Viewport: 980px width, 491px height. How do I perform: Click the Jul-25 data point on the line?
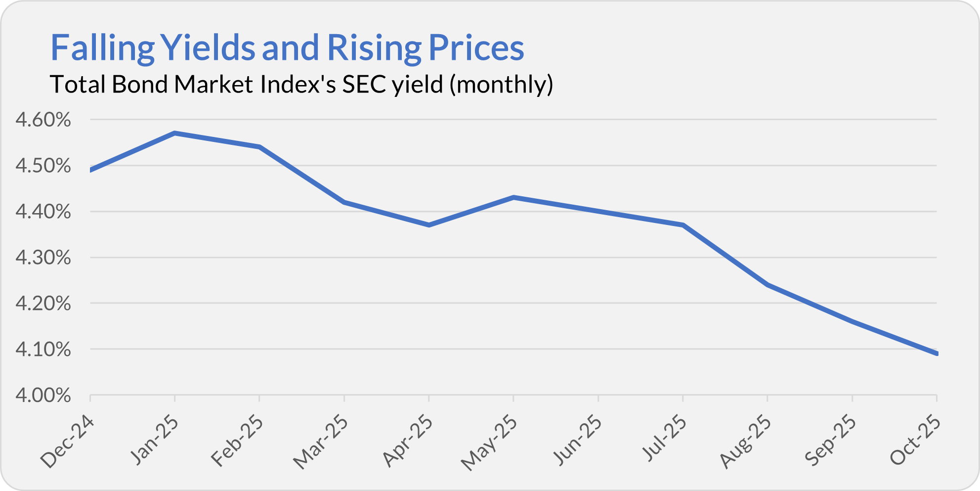pos(683,225)
